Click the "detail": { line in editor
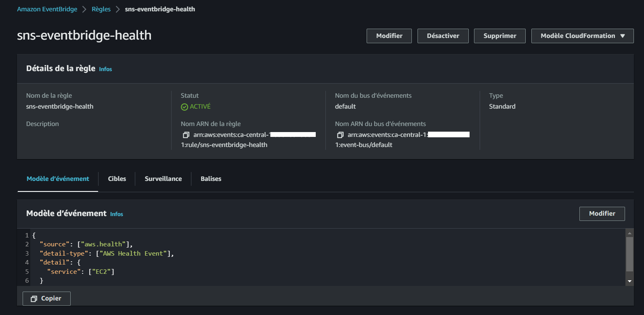Screen dimensions: 644x315 pos(60,262)
